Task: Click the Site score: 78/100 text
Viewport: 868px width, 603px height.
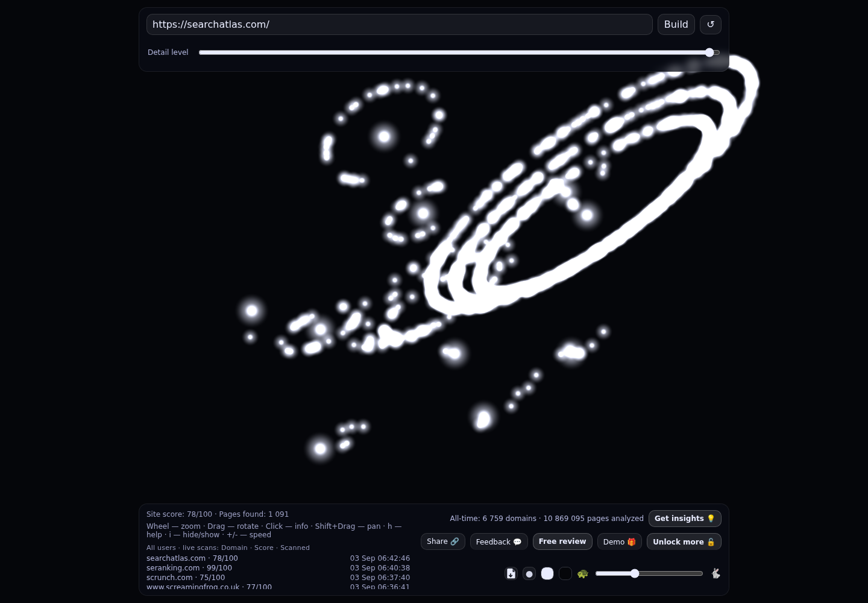Action: tap(179, 514)
